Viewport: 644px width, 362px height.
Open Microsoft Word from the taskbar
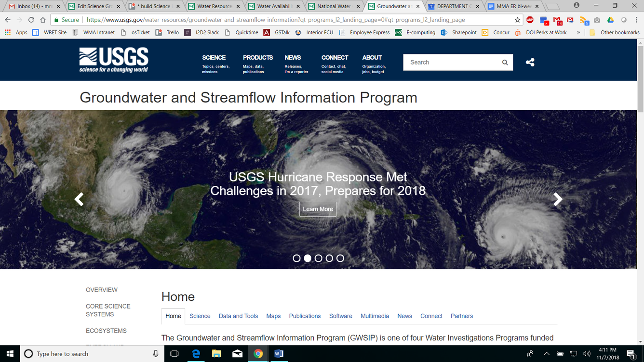(x=279, y=354)
